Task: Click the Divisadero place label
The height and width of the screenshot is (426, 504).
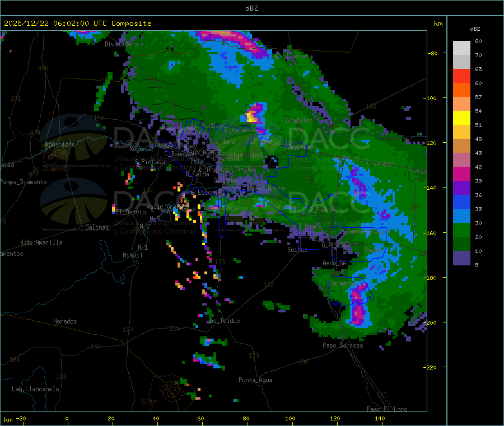Action: (x=121, y=44)
